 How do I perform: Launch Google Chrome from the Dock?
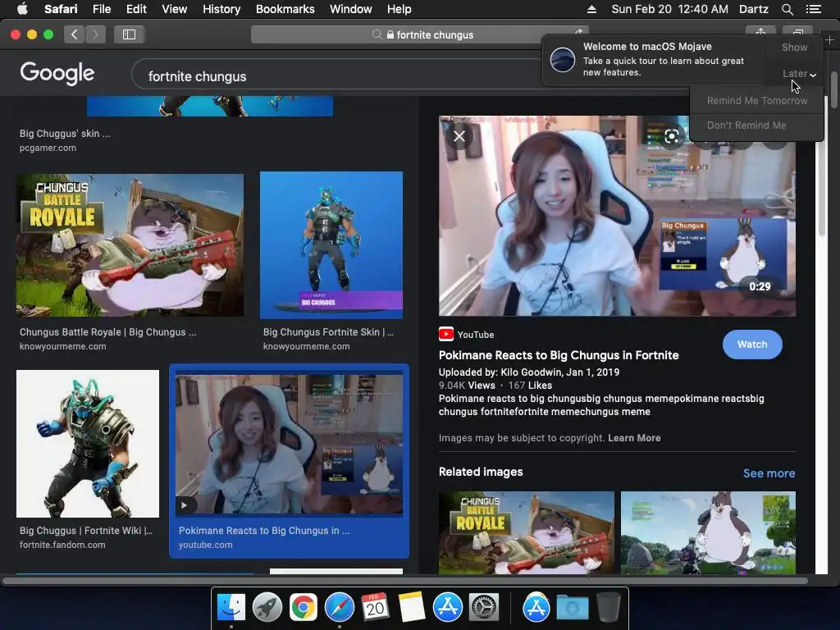pos(303,608)
